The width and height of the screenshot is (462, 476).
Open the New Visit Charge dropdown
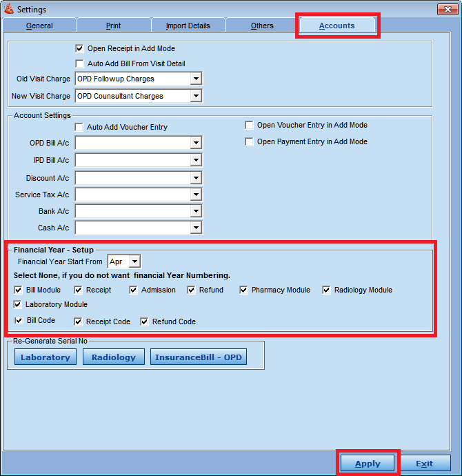[x=196, y=97]
